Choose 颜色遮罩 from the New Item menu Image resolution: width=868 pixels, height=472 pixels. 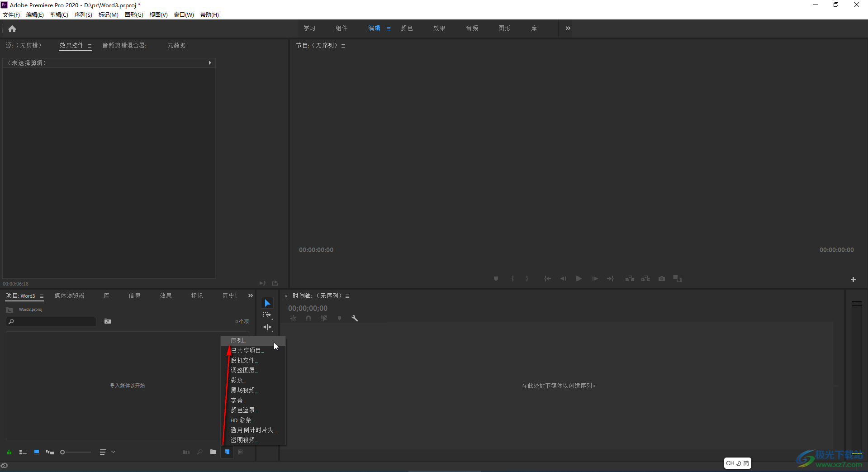click(x=253, y=410)
